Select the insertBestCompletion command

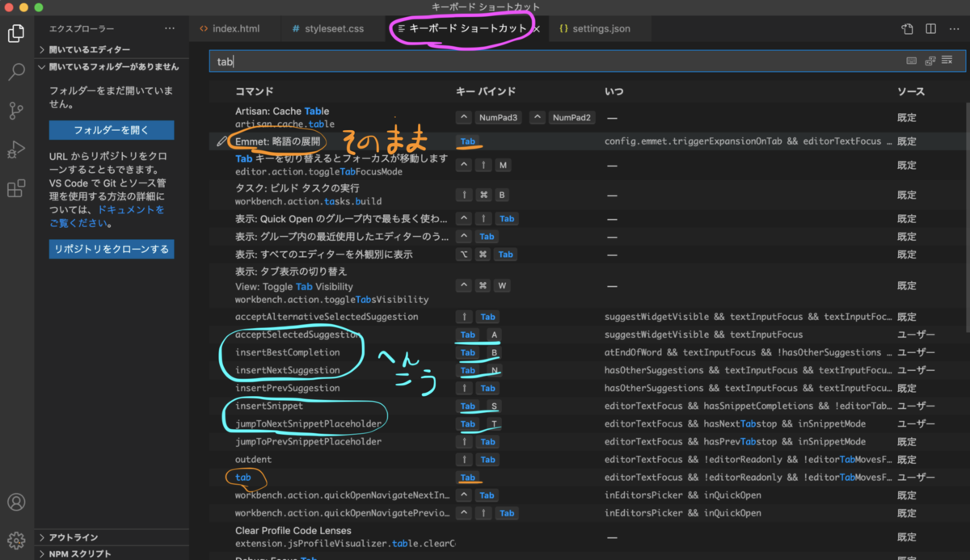click(287, 352)
